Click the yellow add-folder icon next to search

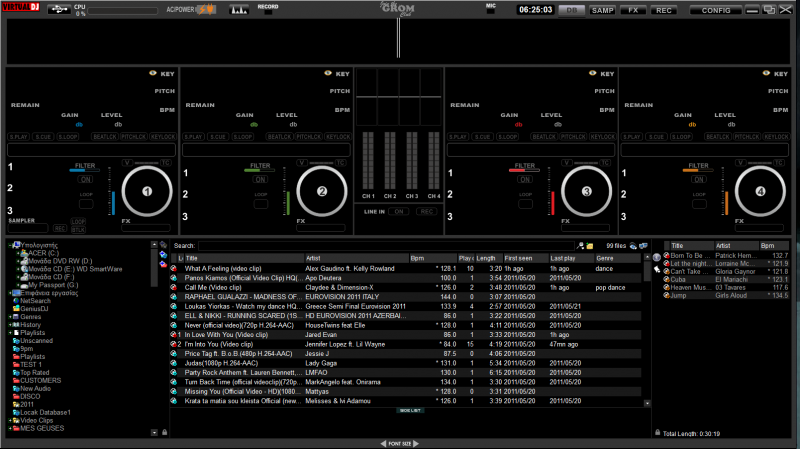tap(590, 246)
